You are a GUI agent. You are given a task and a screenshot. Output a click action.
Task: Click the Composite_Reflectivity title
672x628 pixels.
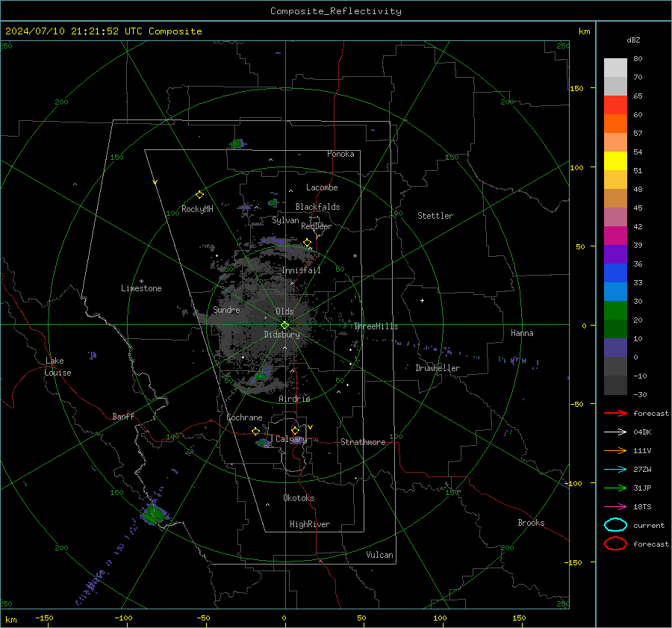click(335, 11)
